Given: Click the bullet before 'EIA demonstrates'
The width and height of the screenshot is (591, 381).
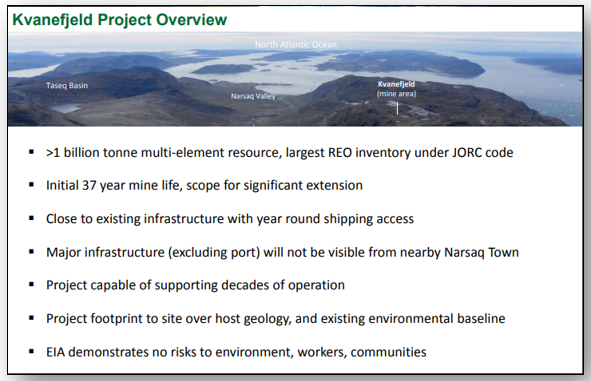Looking at the screenshot, I should coord(32,352).
